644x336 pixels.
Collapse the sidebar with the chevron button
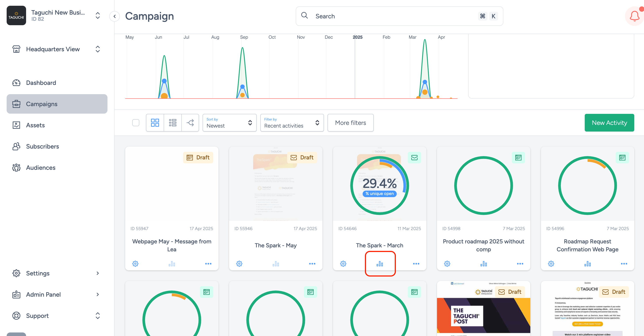pos(115,16)
